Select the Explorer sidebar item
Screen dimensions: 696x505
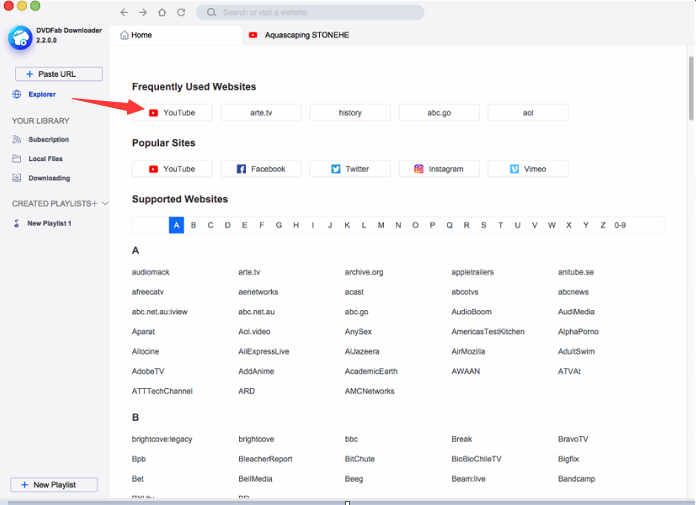(42, 94)
